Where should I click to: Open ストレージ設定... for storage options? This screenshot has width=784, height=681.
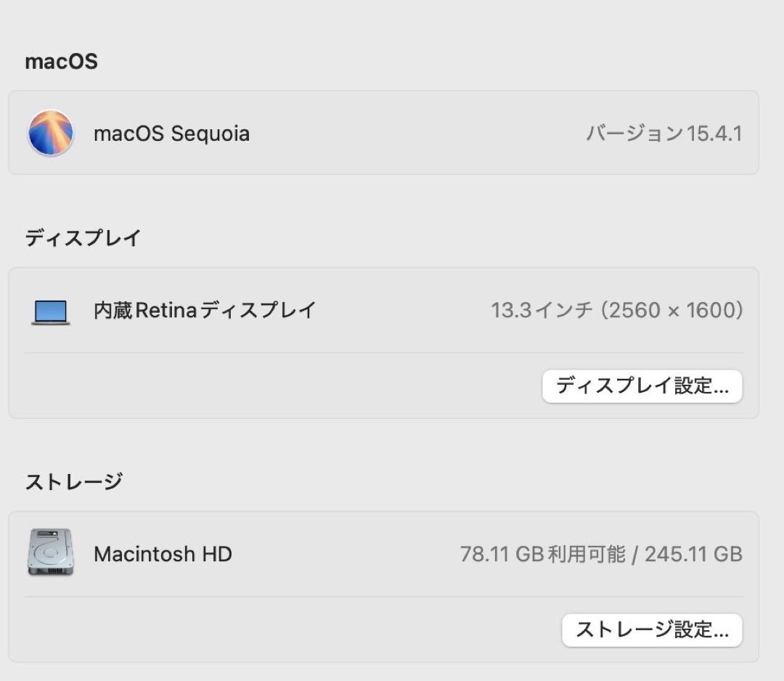(651, 630)
